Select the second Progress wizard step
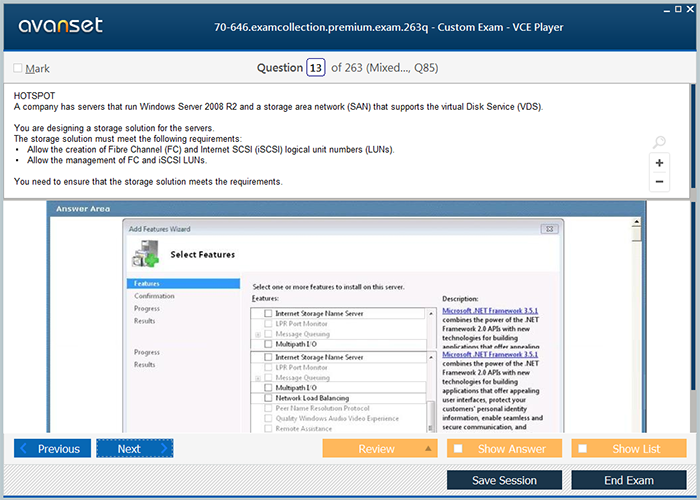The height and width of the screenshot is (500, 700). [147, 352]
